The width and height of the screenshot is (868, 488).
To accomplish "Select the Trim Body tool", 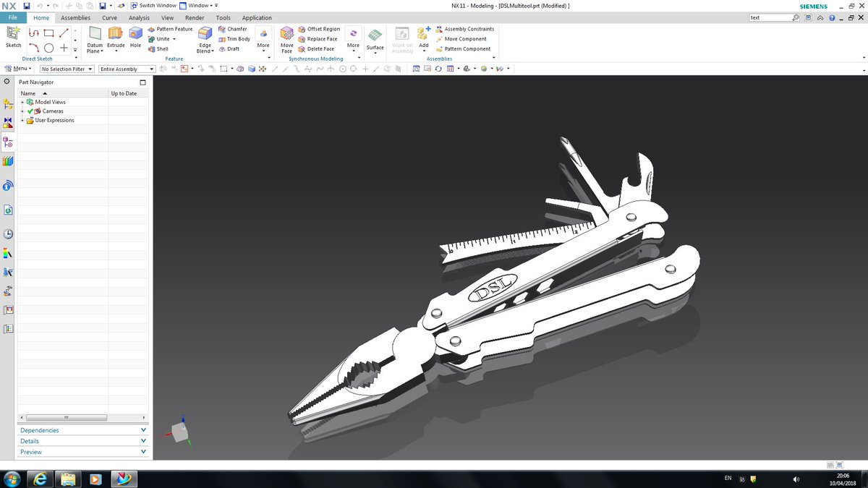I will pyautogui.click(x=234, y=39).
